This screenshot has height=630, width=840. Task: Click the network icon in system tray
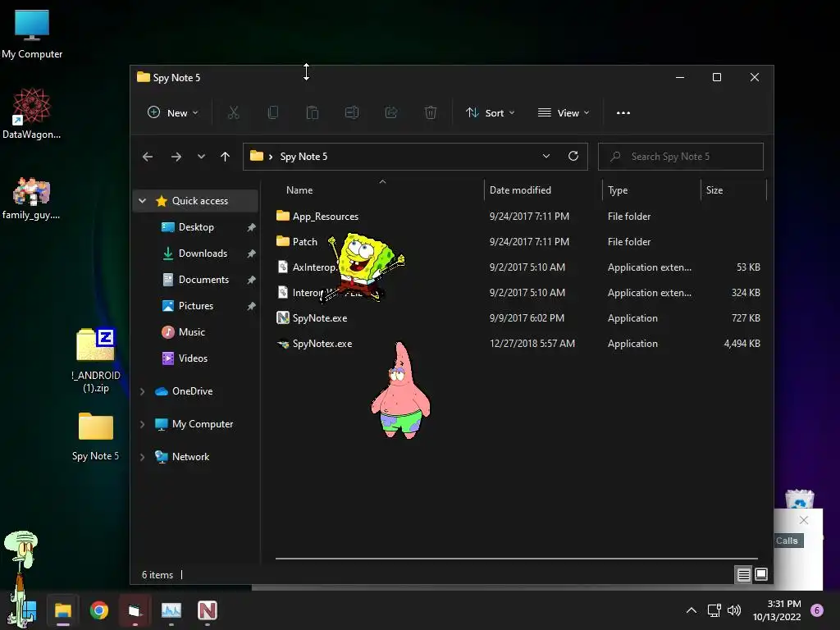pos(714,610)
